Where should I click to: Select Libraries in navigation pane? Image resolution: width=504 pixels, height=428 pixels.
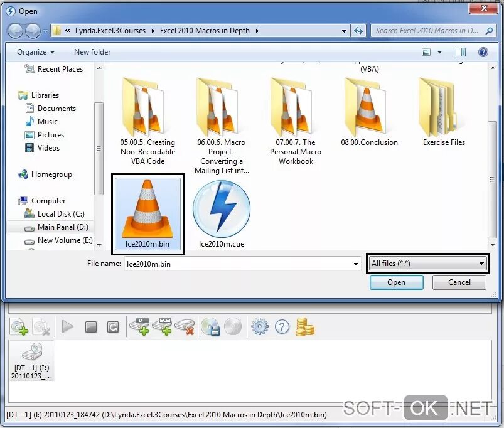coord(38,95)
